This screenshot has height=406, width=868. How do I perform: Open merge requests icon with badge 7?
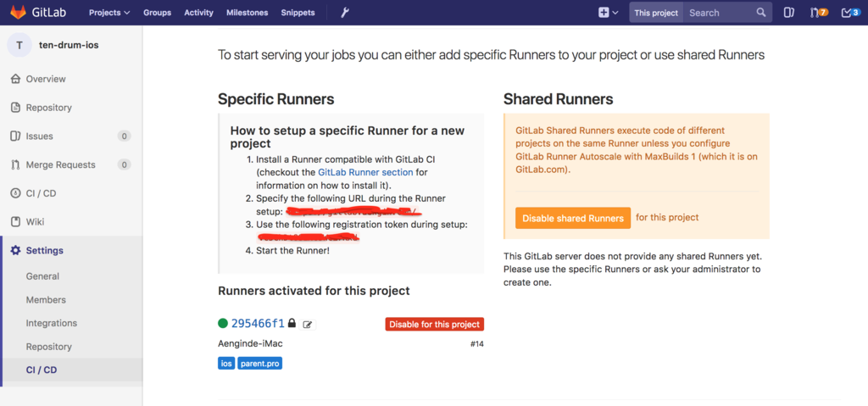click(x=819, y=12)
